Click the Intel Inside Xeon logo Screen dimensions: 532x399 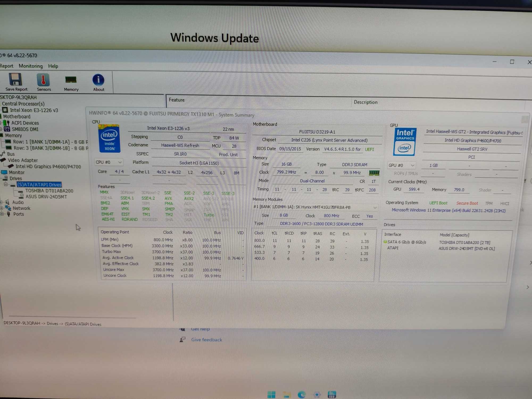pos(109,139)
